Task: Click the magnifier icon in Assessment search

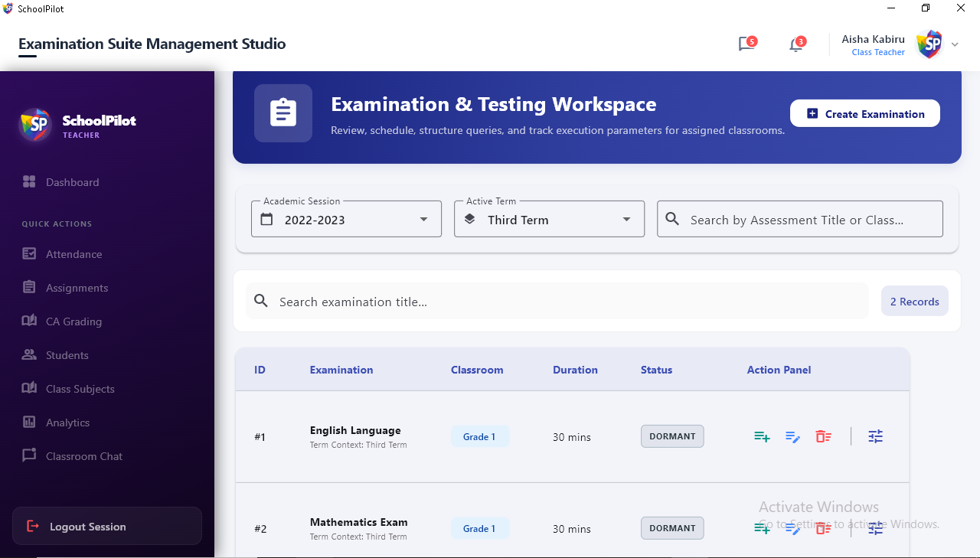Action: click(672, 220)
